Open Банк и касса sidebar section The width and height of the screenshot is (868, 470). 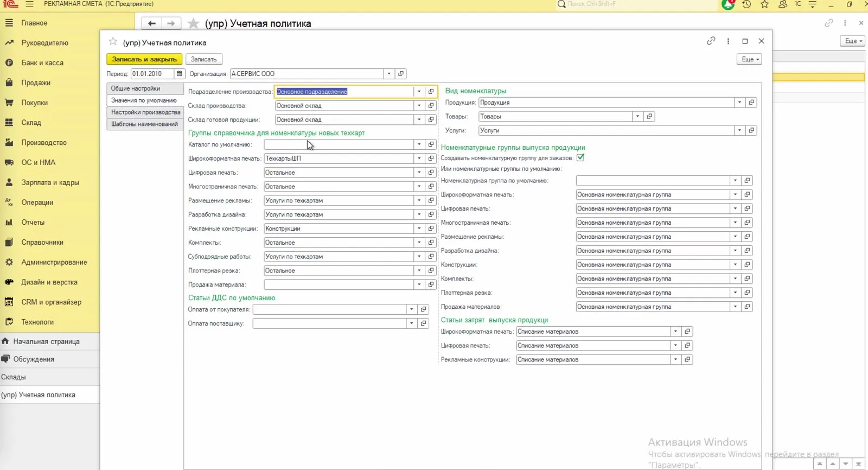[x=42, y=62]
